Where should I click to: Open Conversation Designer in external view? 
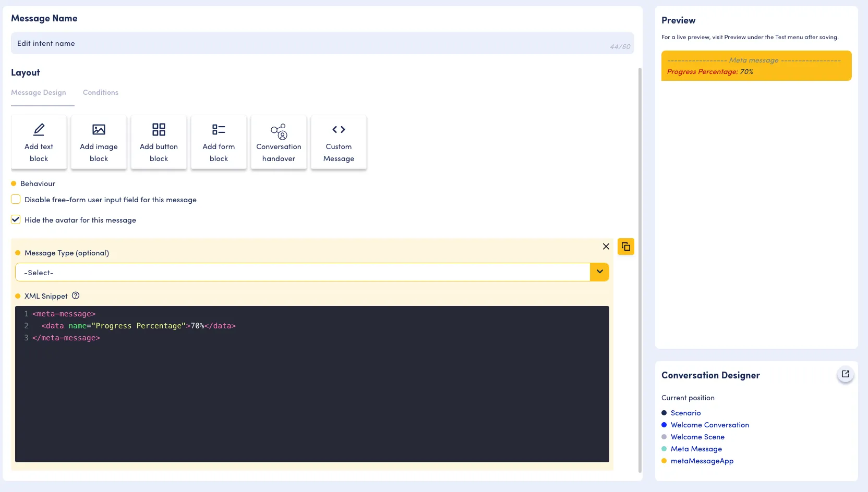[846, 374]
